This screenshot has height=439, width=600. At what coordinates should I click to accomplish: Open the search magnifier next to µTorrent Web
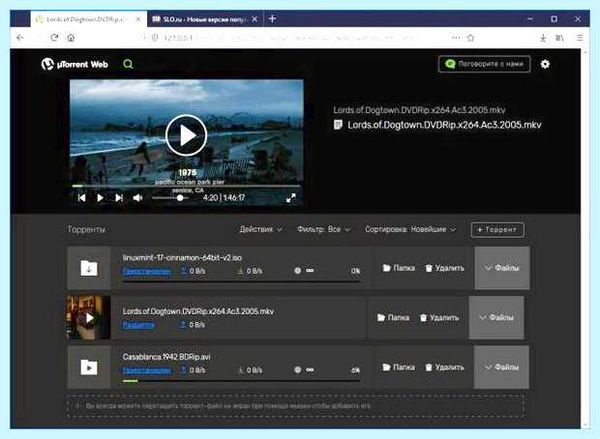(128, 64)
